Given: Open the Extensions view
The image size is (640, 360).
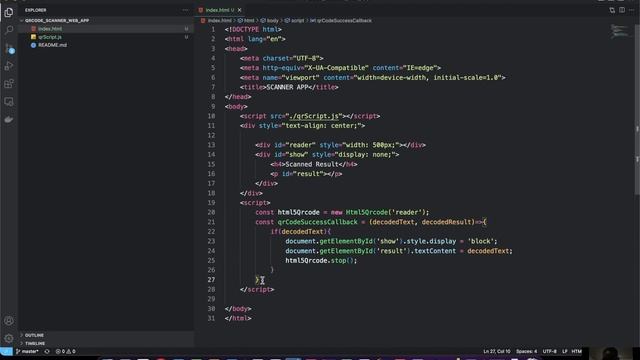Looking at the screenshot, I should [x=9, y=84].
